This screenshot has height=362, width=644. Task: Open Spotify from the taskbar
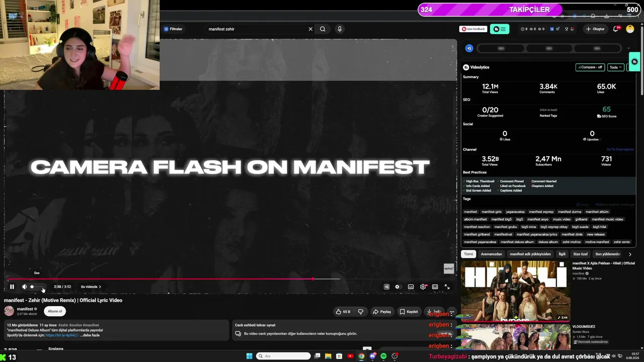[x=383, y=356]
